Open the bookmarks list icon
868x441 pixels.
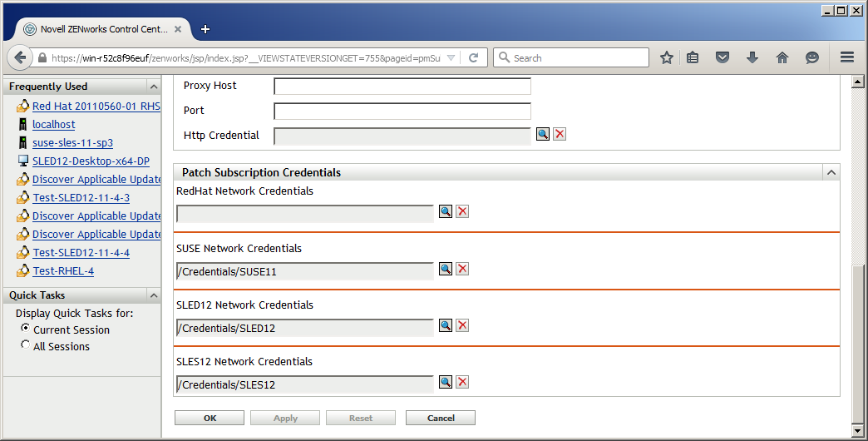point(693,57)
